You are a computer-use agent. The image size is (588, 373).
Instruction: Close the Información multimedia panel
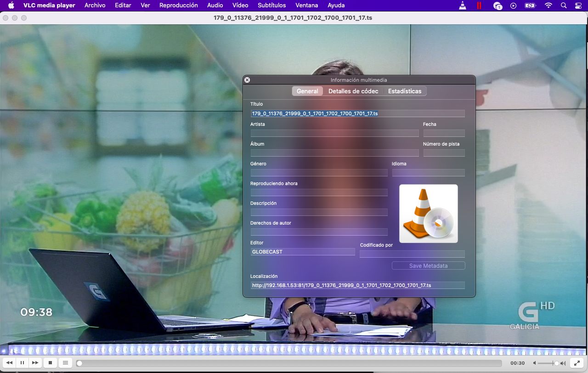pos(247,80)
